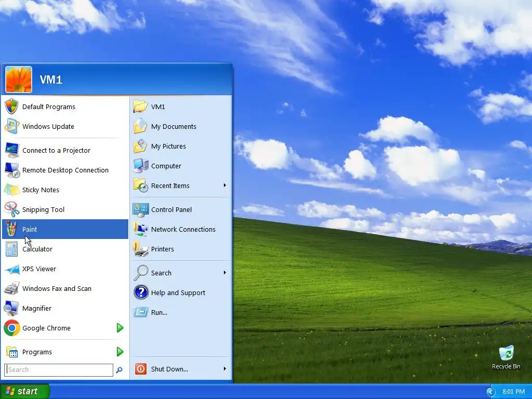
Task: Click the VM1 user name in header
Action: 51,79
